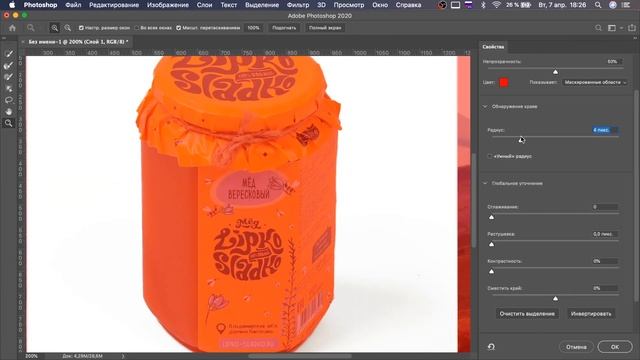Open the Apple menu
This screenshot has height=360, width=640.
coord(12,5)
